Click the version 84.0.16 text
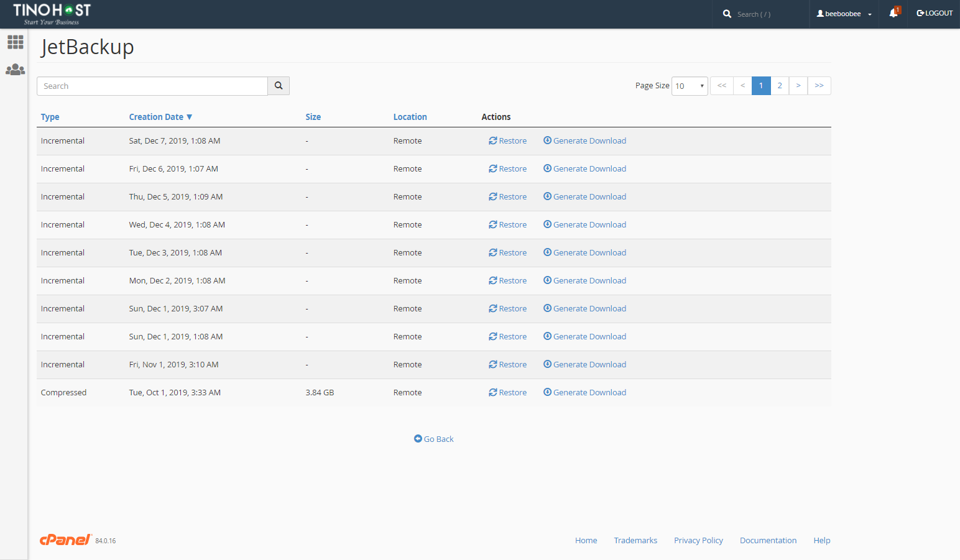Screen dimensions: 960x560 [x=106, y=541]
